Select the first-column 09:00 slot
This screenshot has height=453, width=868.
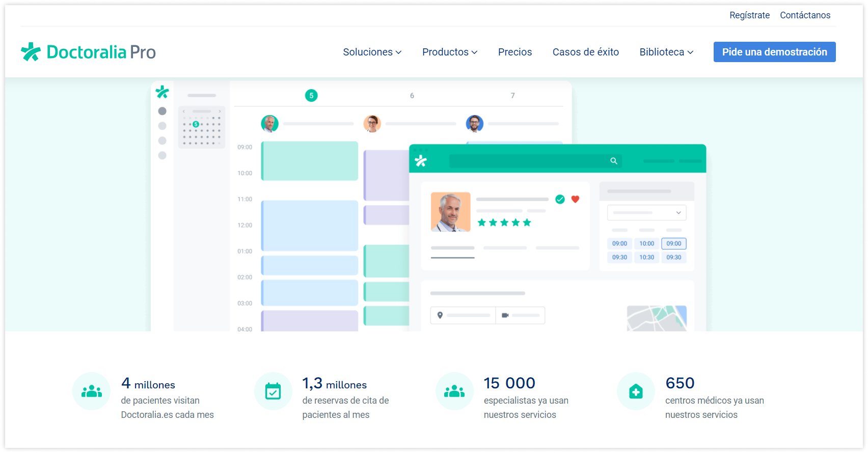click(619, 243)
